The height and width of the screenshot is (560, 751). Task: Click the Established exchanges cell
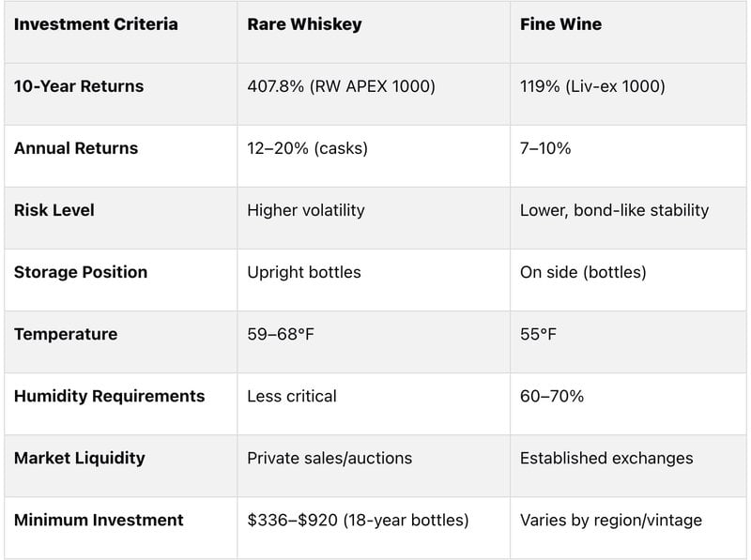[606, 458]
